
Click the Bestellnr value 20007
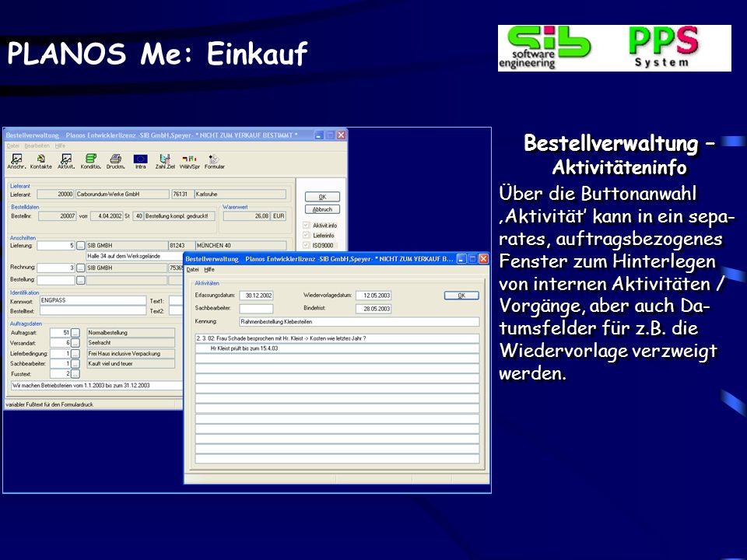(x=57, y=216)
